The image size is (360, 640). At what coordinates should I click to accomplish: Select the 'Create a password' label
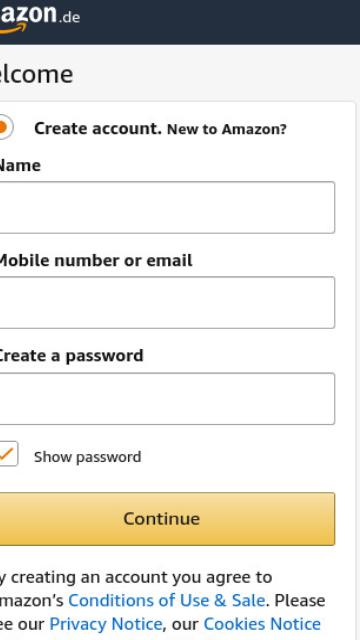point(71,356)
